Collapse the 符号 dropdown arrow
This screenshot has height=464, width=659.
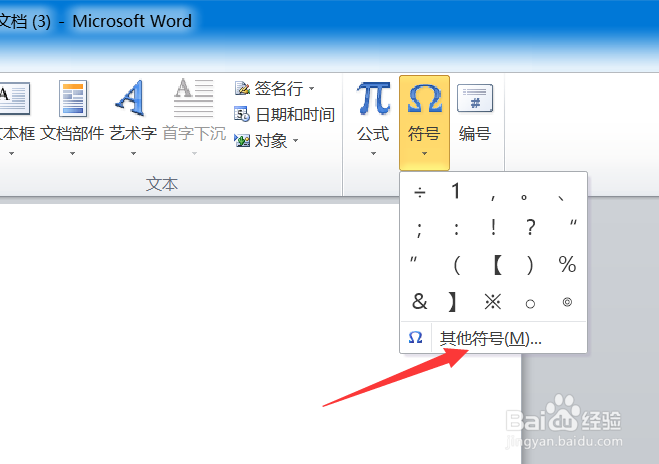pyautogui.click(x=424, y=154)
